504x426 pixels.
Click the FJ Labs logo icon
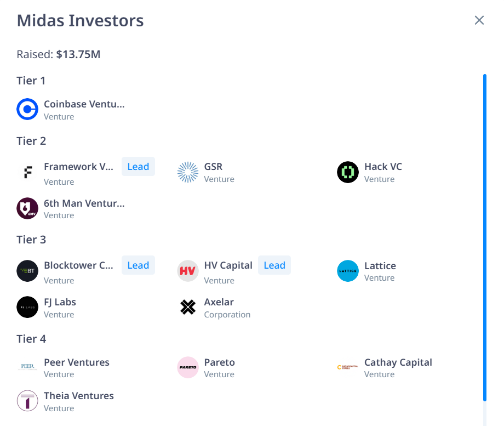[27, 307]
